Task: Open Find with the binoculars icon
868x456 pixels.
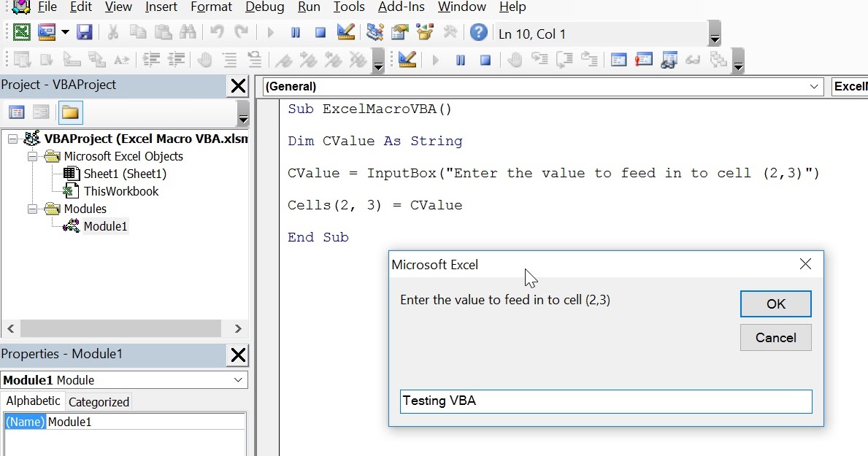Action: tap(188, 32)
